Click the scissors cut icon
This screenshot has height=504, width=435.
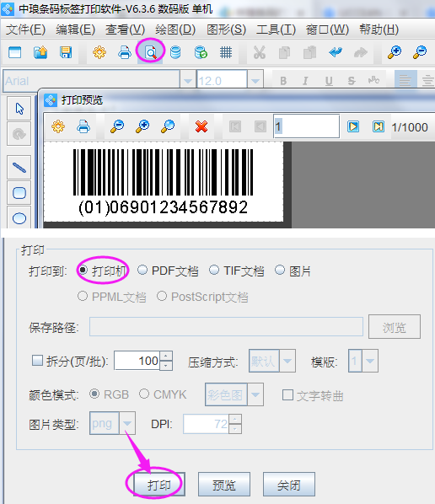click(x=260, y=52)
